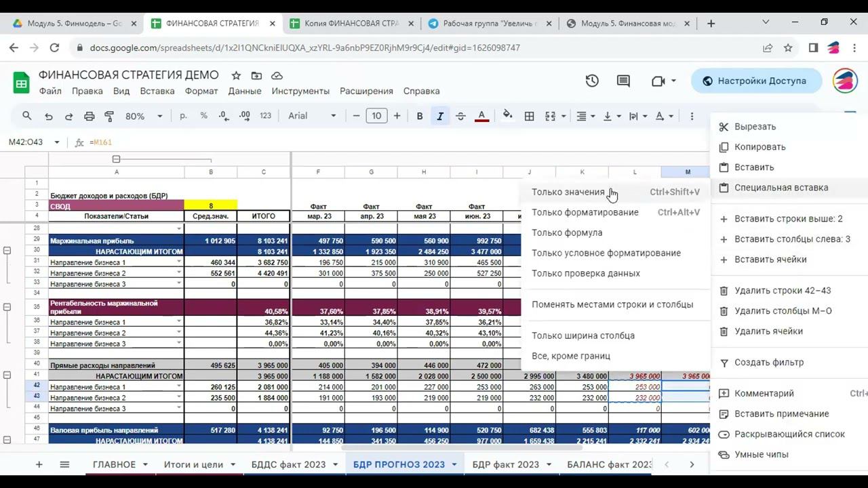Open the fill color paint bucket

507,116
